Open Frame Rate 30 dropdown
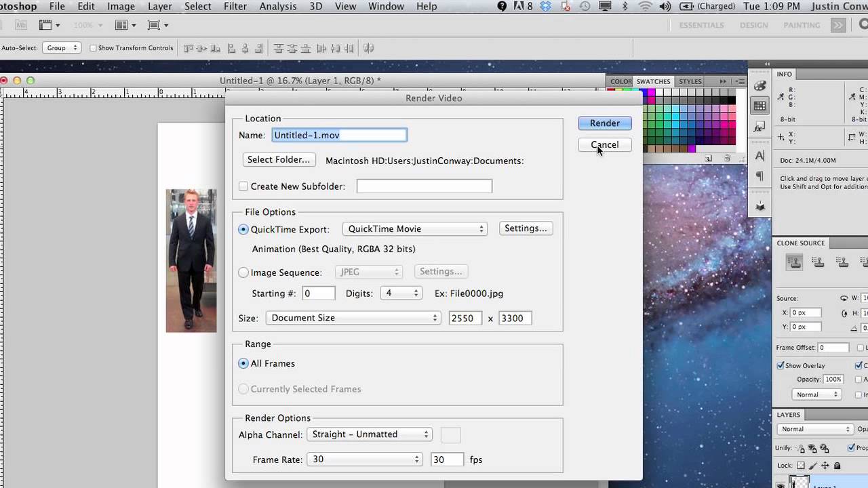Screen dimensions: 868x488 point(365,460)
